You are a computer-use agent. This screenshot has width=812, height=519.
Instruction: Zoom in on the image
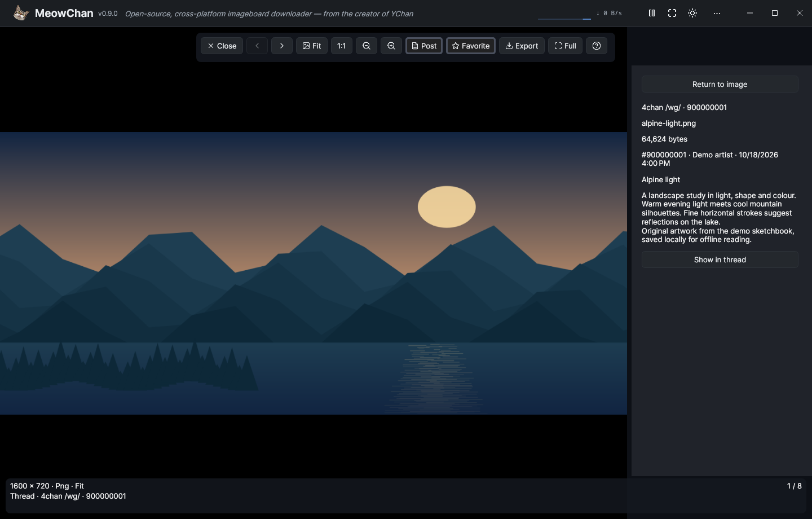coord(391,46)
